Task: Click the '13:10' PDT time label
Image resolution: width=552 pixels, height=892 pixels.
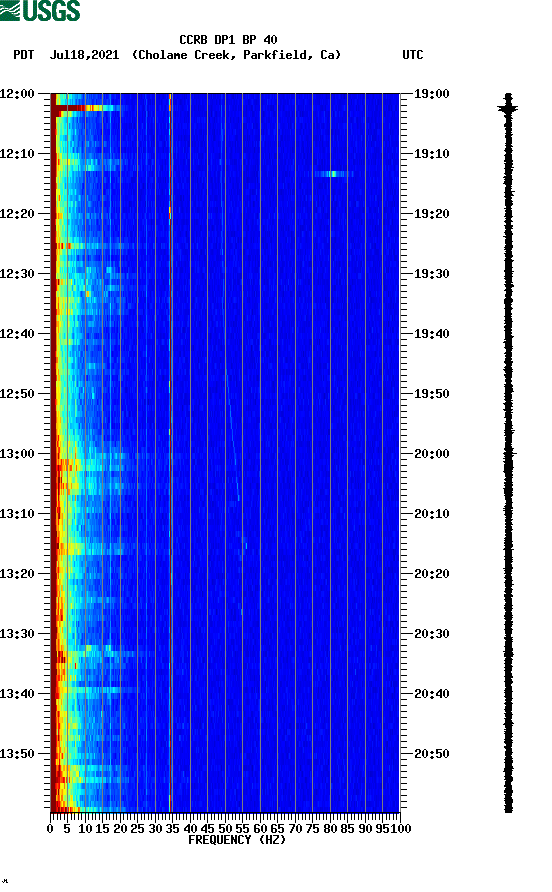Action: [x=17, y=514]
